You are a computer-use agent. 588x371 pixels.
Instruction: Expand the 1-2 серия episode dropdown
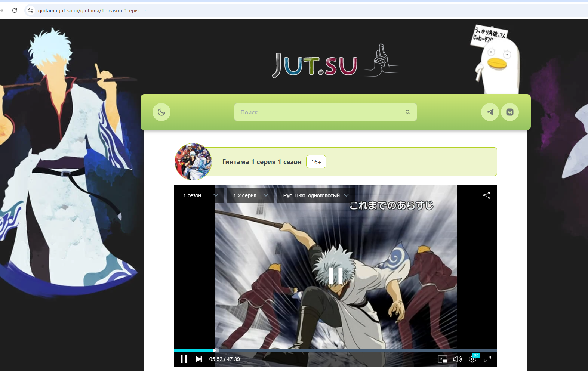[251, 195]
